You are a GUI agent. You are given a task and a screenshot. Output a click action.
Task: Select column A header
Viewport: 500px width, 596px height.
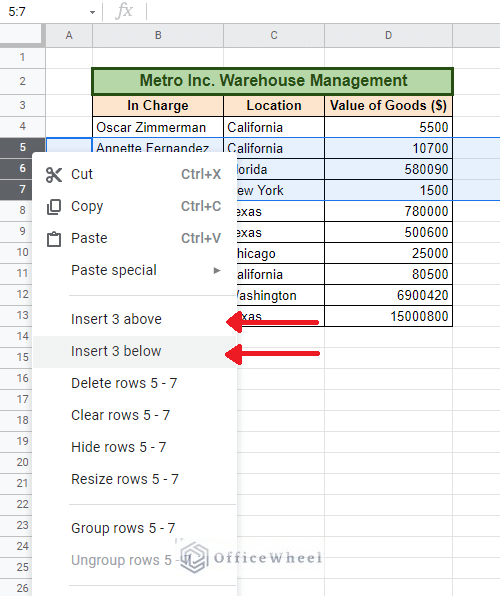click(x=69, y=35)
